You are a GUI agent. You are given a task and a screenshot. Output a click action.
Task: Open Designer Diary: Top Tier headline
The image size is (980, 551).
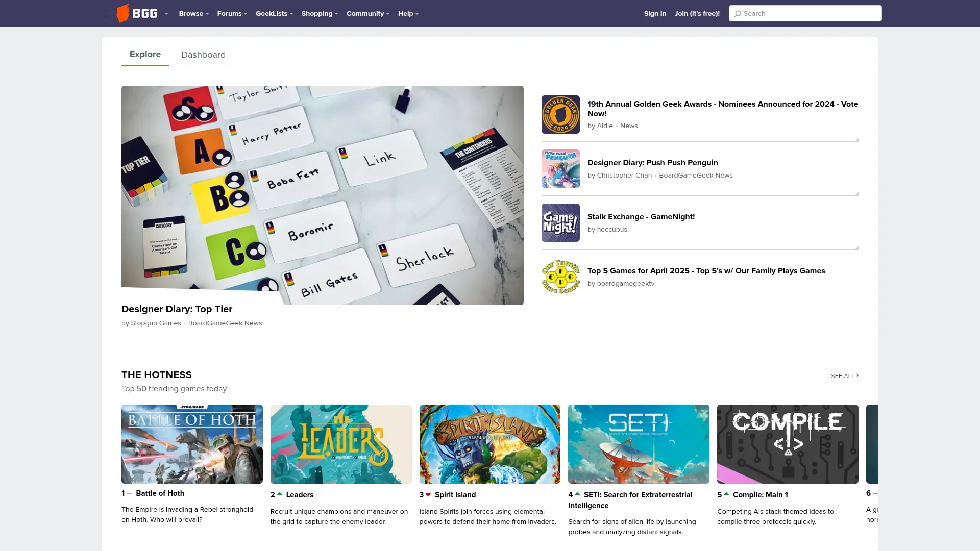coord(177,309)
